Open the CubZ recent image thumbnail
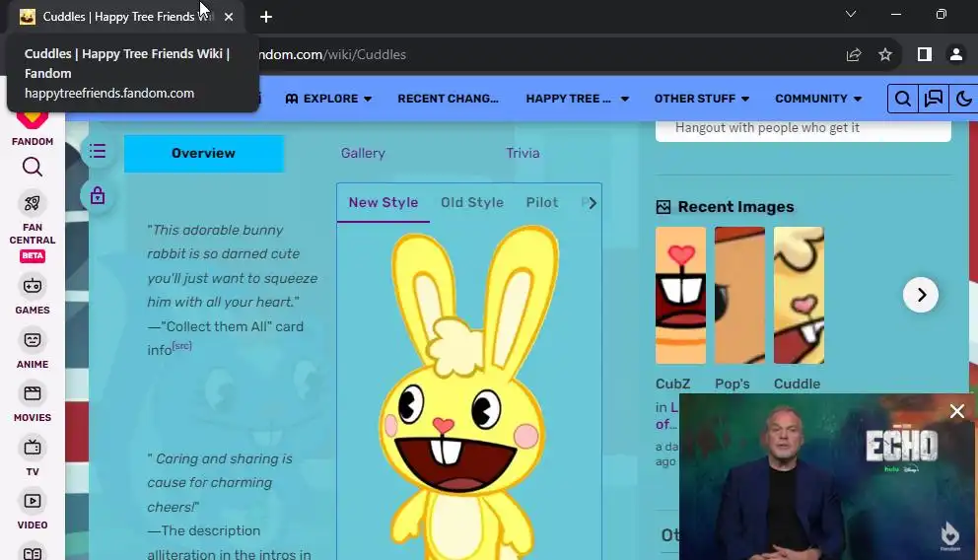This screenshot has height=560, width=978. click(x=680, y=295)
